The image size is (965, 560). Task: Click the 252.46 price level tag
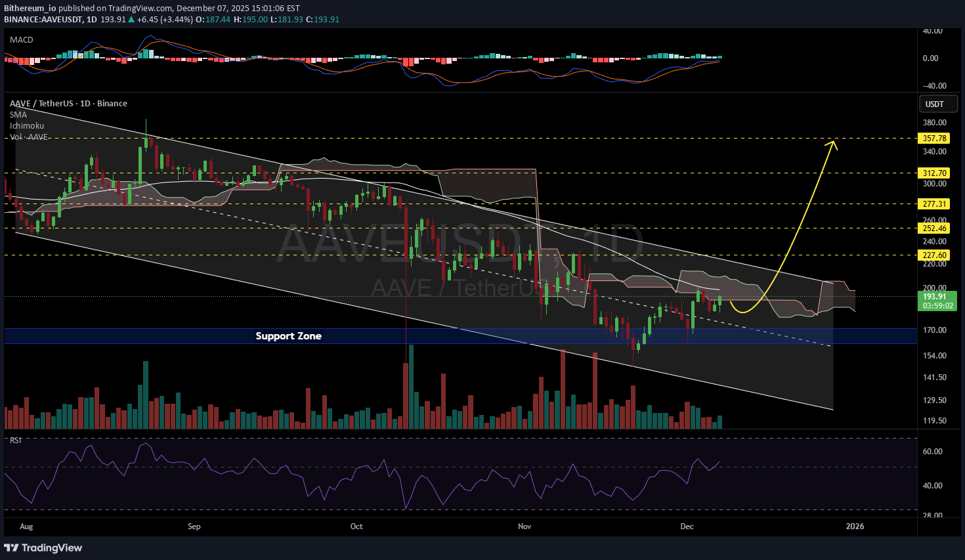pos(934,228)
